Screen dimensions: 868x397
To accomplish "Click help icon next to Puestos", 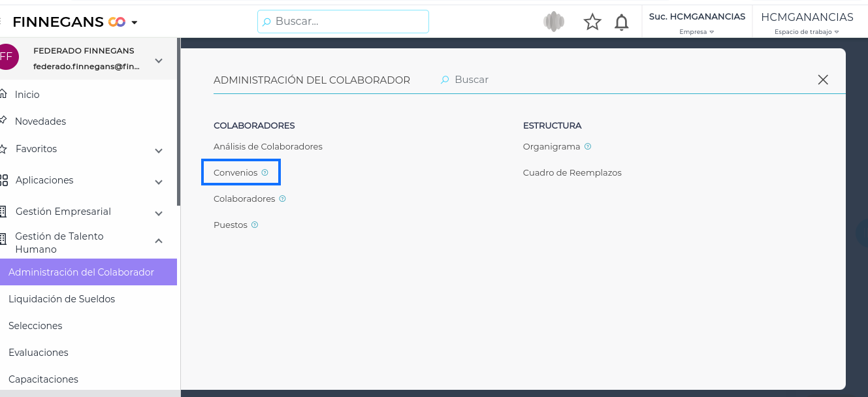I will click(255, 225).
